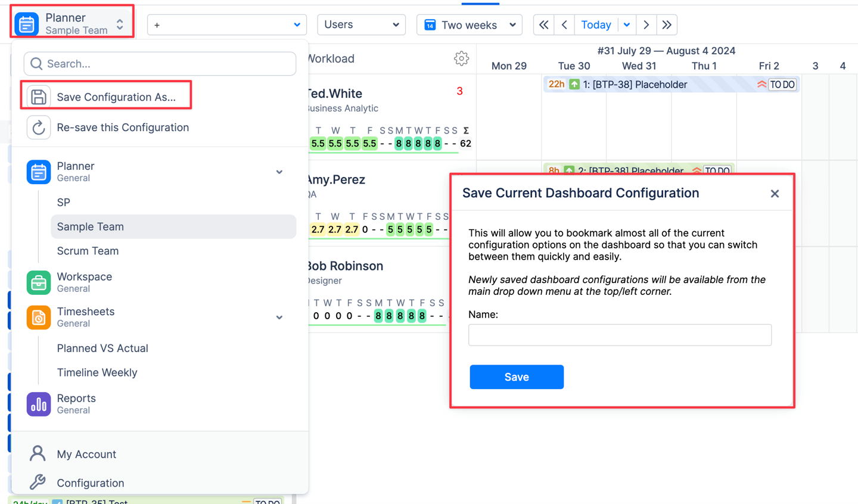858x504 pixels.
Task: Jump back with the double-left arrow
Action: pyautogui.click(x=543, y=25)
